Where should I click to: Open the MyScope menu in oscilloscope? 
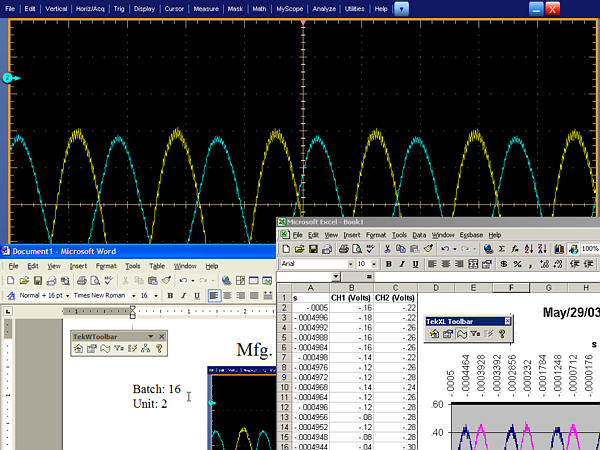[x=290, y=8]
